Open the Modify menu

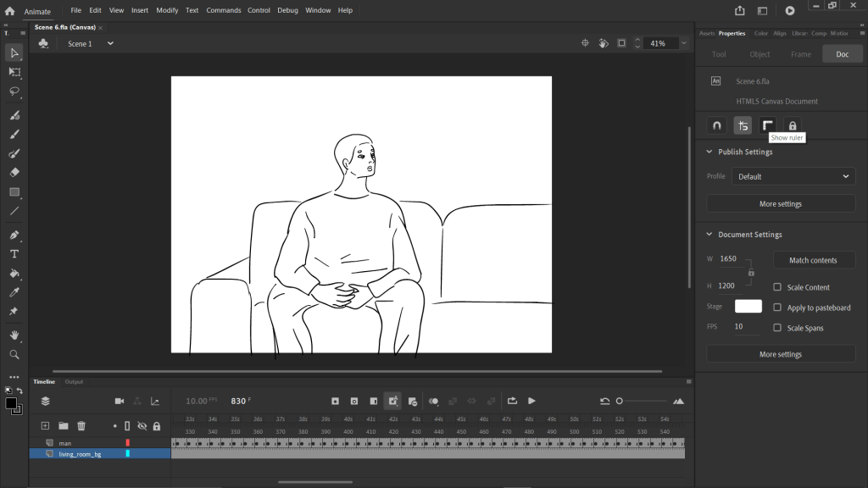click(167, 10)
